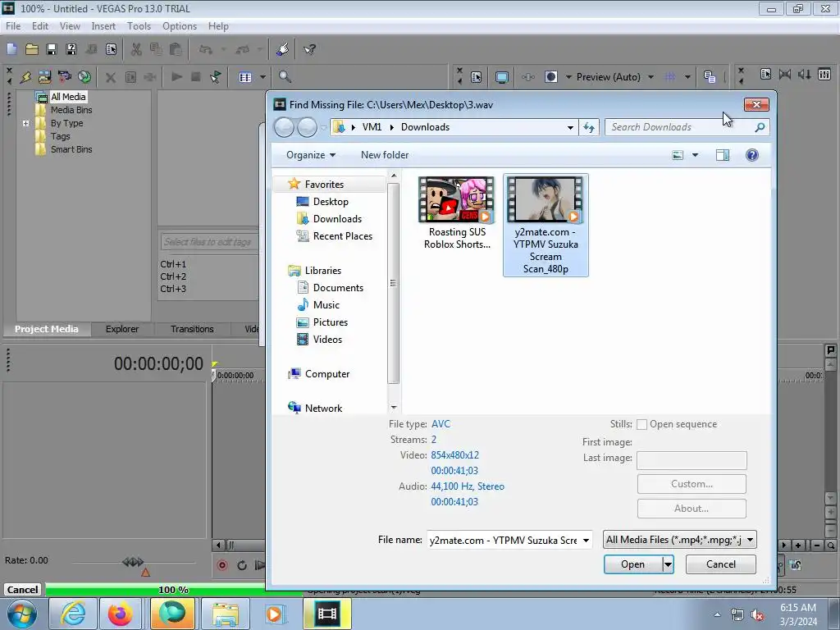Viewport: 840px width, 630px height.
Task: Select Smart Bins in Project Media tree
Action: coord(71,149)
